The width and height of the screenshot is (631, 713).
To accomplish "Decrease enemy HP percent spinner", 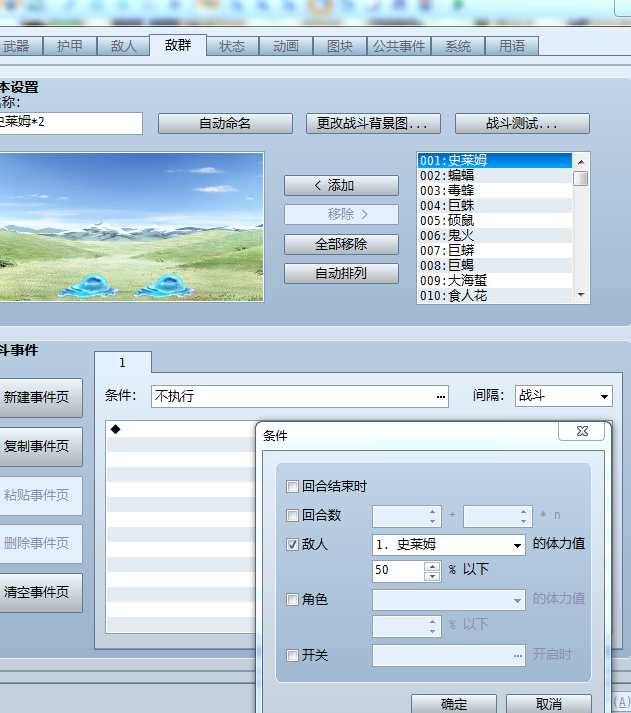I will click(432, 577).
